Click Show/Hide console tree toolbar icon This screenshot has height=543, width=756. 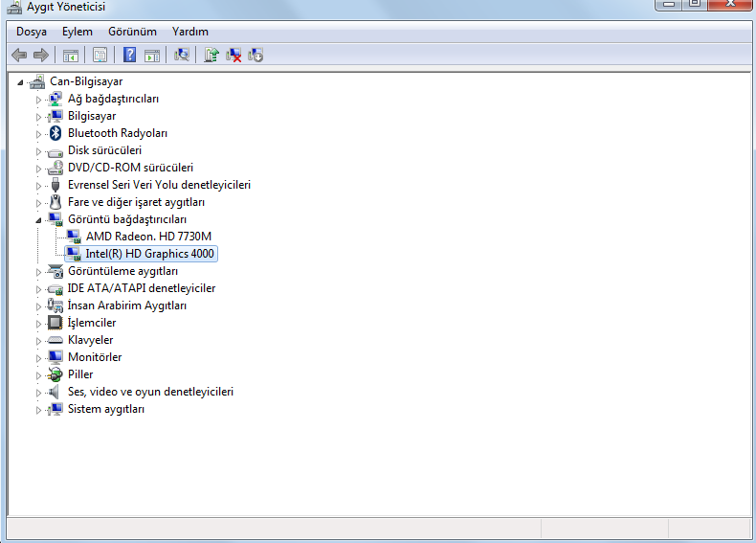pos(70,55)
